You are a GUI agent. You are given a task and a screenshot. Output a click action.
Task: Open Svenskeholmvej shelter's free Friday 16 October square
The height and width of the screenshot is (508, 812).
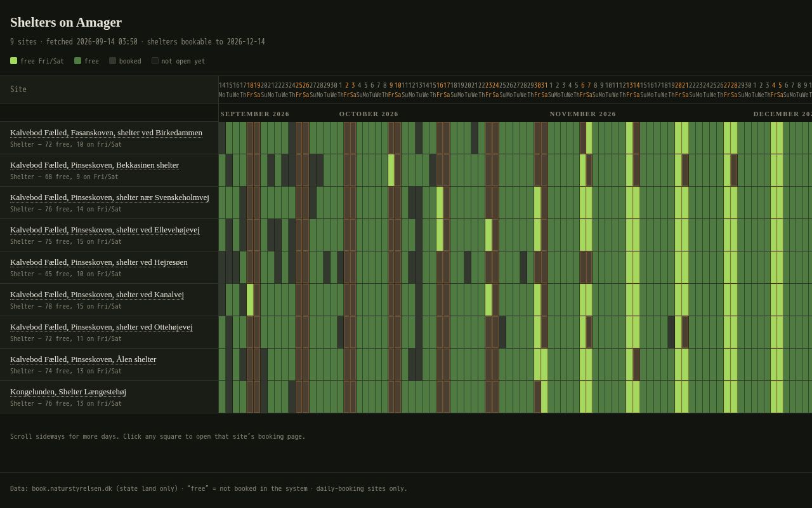pyautogui.click(x=440, y=203)
